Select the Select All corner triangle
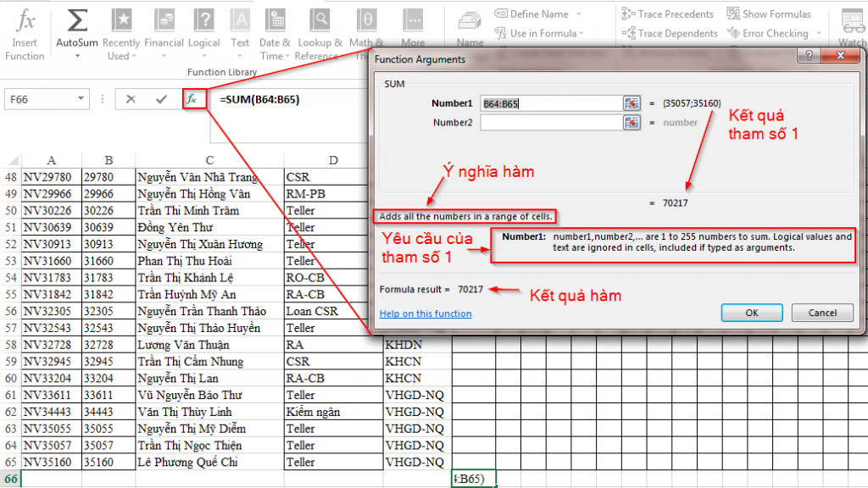 [13, 160]
